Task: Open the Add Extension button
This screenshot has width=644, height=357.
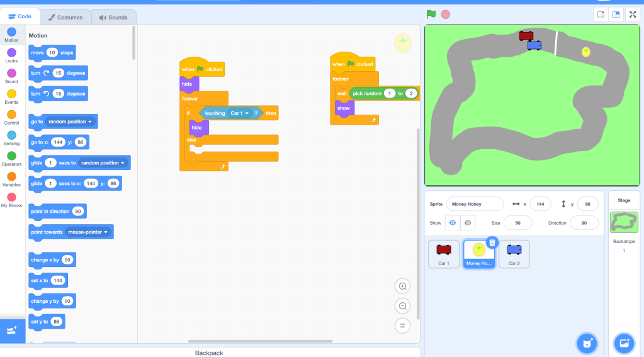Action: [x=12, y=330]
